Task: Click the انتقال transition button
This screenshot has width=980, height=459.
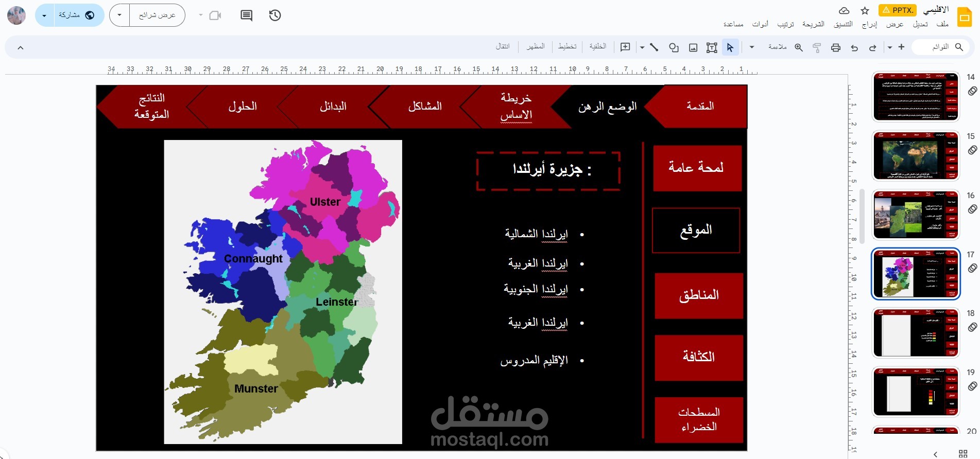Action: pos(503,47)
